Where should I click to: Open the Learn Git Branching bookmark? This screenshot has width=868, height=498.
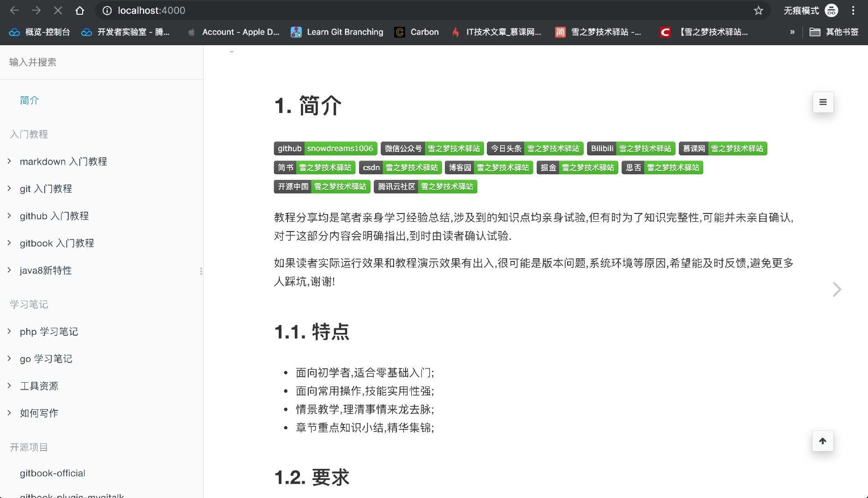click(x=337, y=32)
